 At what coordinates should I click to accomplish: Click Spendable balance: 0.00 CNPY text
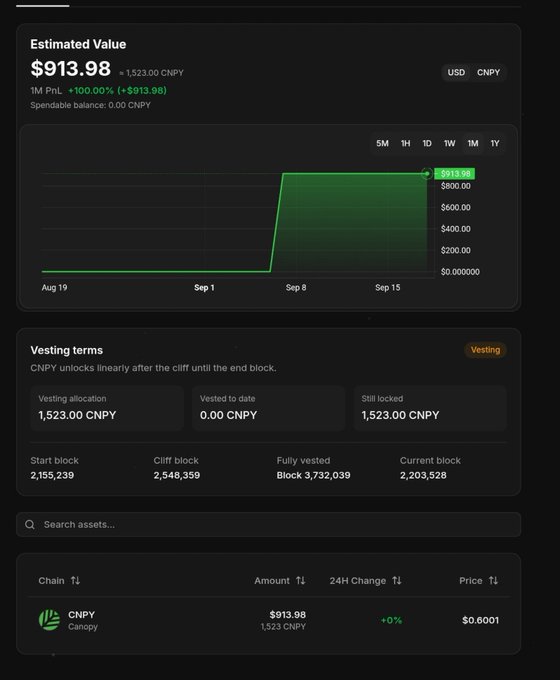point(90,105)
